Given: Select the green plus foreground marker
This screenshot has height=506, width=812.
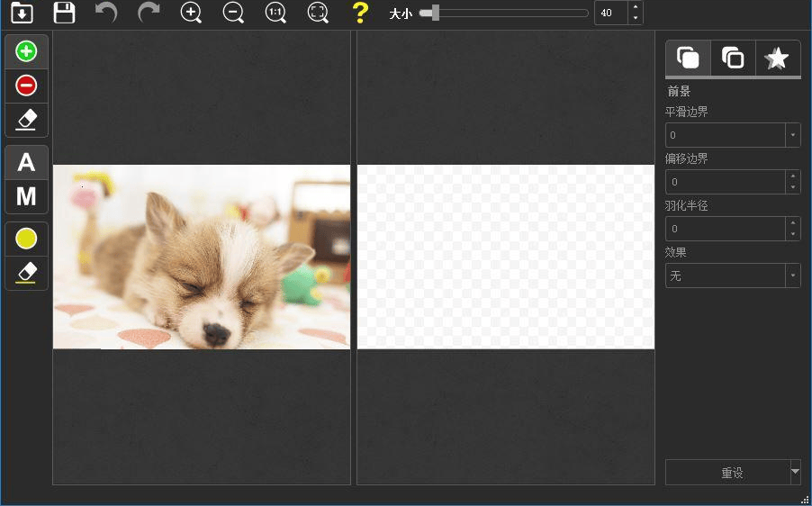Looking at the screenshot, I should point(26,52).
